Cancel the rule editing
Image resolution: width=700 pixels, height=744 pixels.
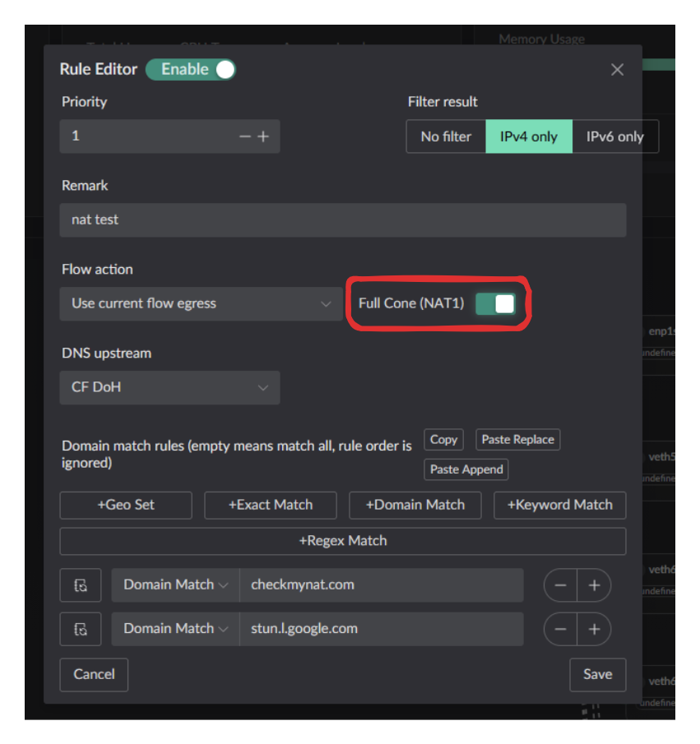point(94,675)
